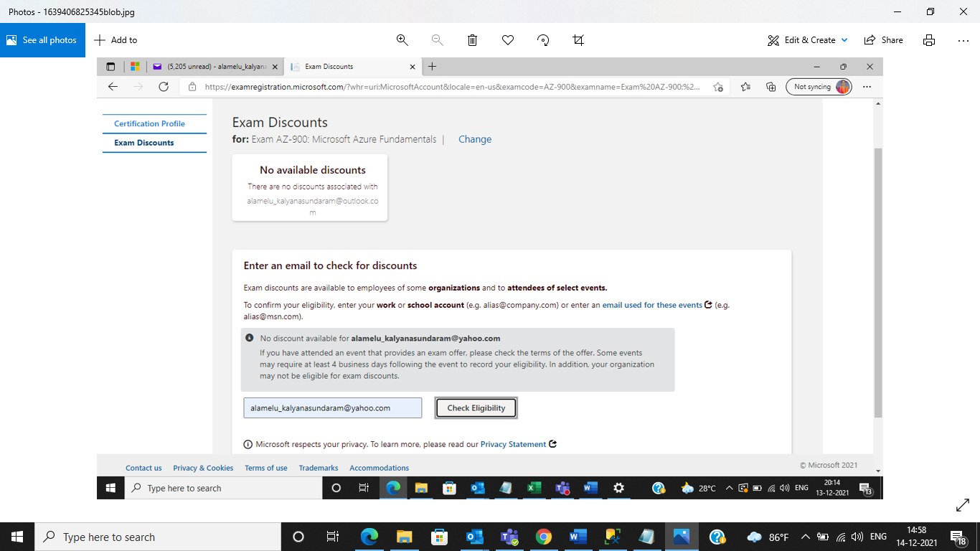Open Task View in outer taskbar

(x=333, y=537)
